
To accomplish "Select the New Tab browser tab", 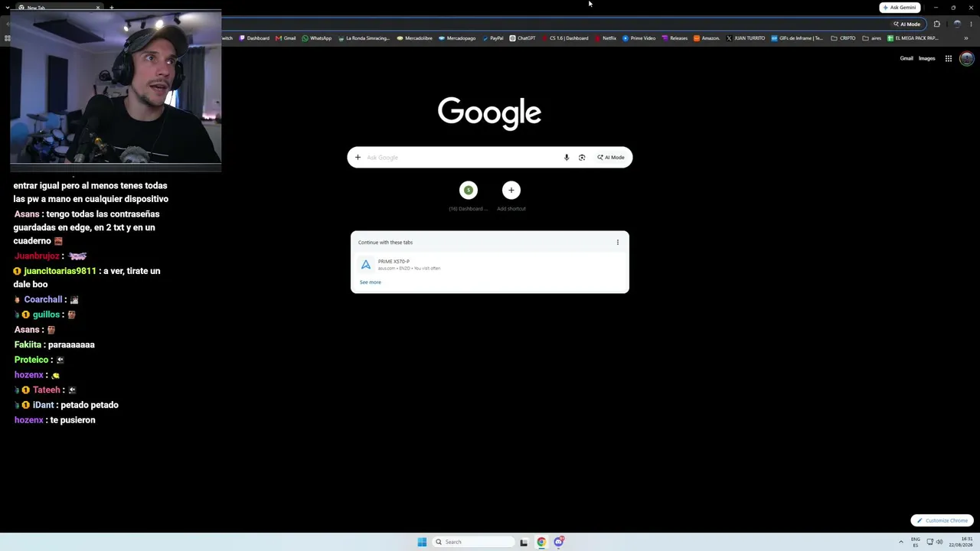I will [x=60, y=8].
